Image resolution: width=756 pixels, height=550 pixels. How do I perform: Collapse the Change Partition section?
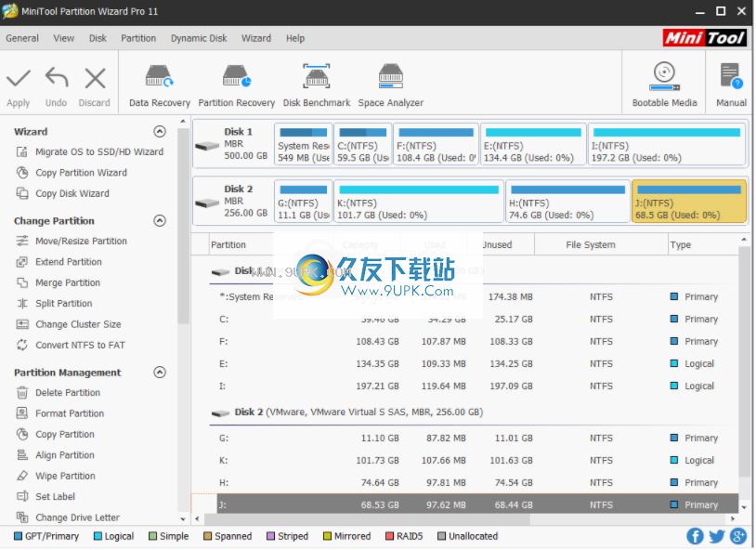point(160,221)
